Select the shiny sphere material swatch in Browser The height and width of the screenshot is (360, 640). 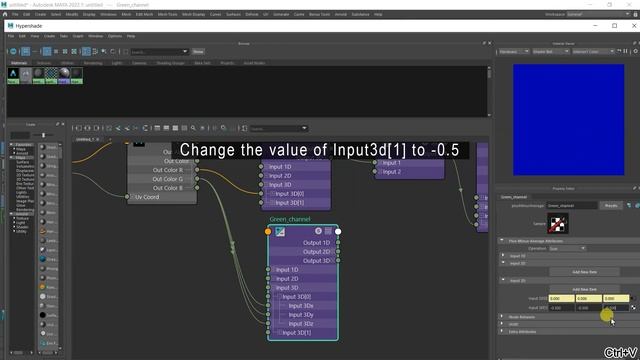point(64,76)
